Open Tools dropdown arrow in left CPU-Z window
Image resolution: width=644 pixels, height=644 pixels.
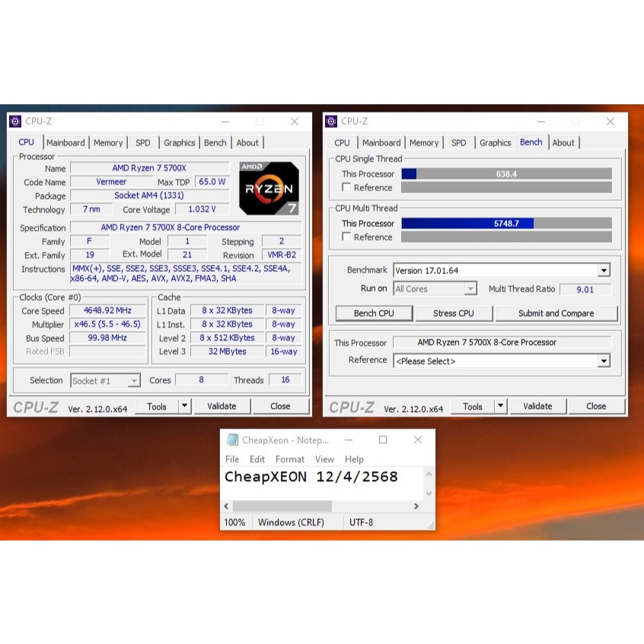point(184,406)
